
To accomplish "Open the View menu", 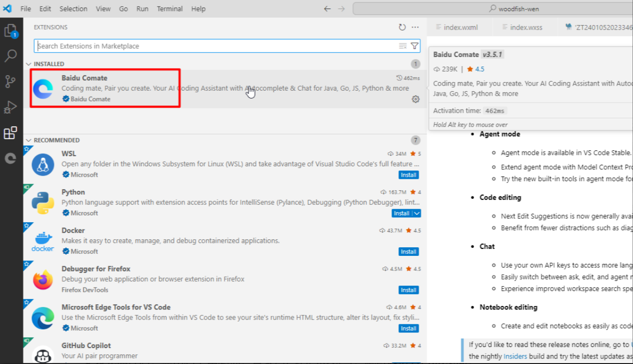I will 103,9.
